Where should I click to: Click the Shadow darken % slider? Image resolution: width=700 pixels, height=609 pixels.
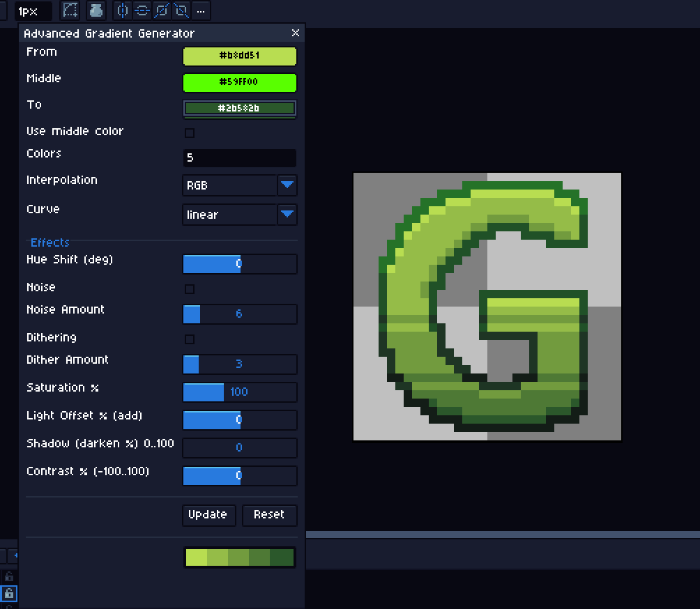(240, 447)
